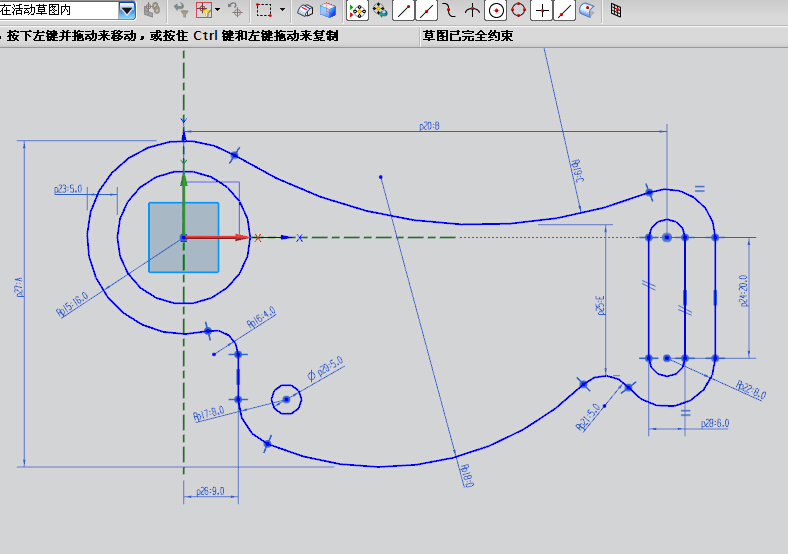
Task: Select the Quadrant Point snap icon
Action: coord(519,11)
